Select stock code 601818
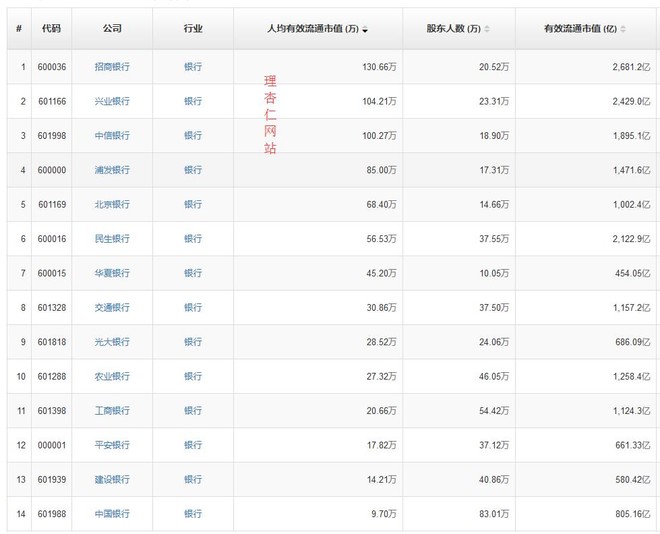 point(52,342)
